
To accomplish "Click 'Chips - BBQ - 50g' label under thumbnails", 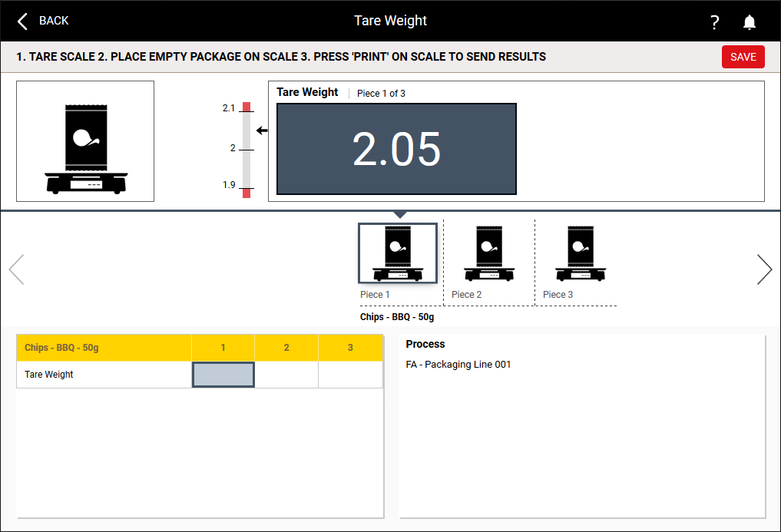I will coord(397,317).
